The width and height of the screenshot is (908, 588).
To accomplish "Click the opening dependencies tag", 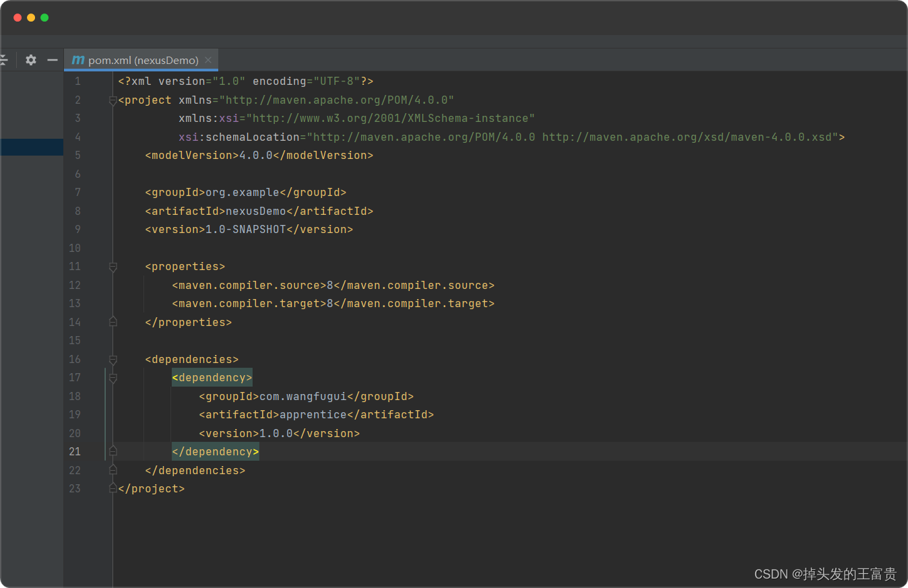I will (192, 360).
